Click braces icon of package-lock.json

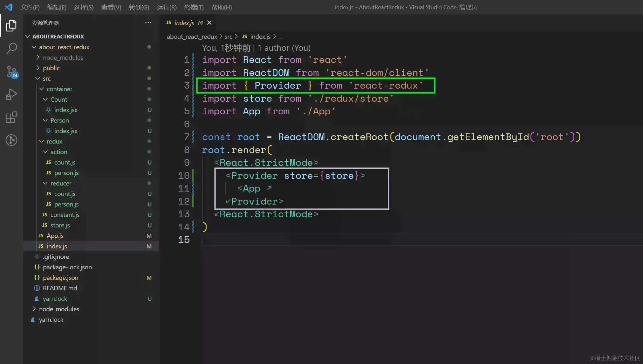point(37,267)
